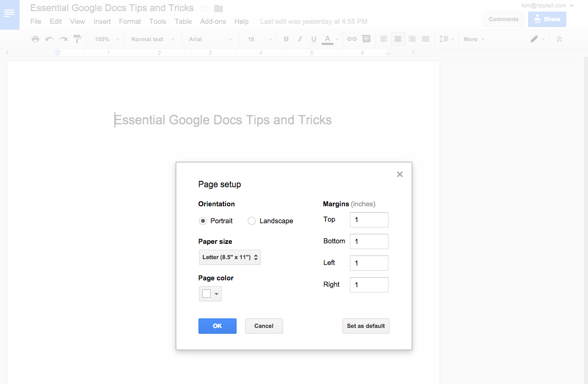Insert a comment from the toolbar
The width and height of the screenshot is (588, 384).
coord(366,39)
